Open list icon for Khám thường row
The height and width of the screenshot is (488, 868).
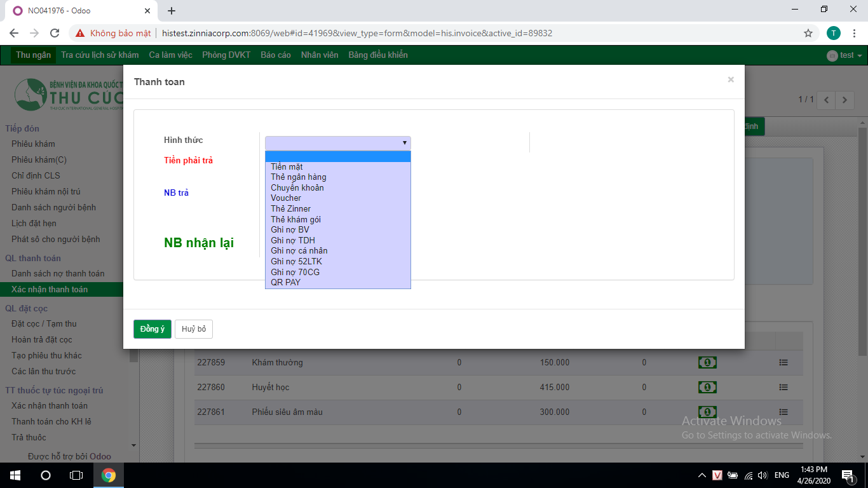(783, 363)
